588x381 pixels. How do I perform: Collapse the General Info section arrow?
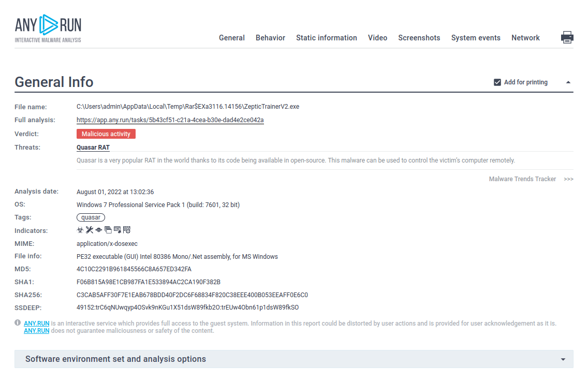pyautogui.click(x=568, y=82)
